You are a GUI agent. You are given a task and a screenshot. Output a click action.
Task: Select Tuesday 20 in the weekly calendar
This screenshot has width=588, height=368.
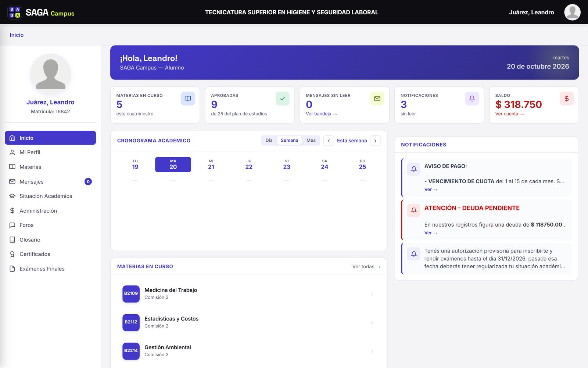173,164
